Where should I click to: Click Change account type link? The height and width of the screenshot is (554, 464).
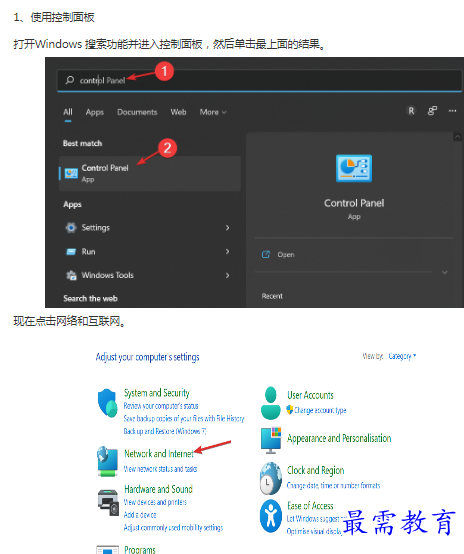pos(320,410)
